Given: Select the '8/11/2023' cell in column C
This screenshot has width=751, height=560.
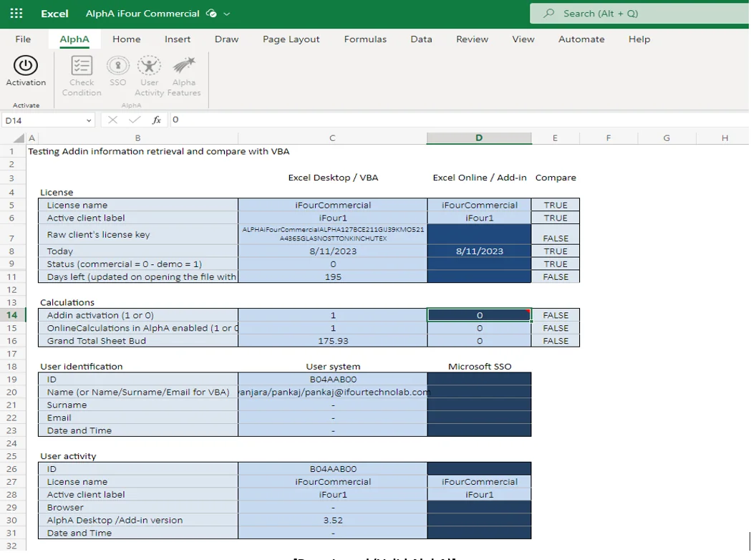Looking at the screenshot, I should point(333,251).
